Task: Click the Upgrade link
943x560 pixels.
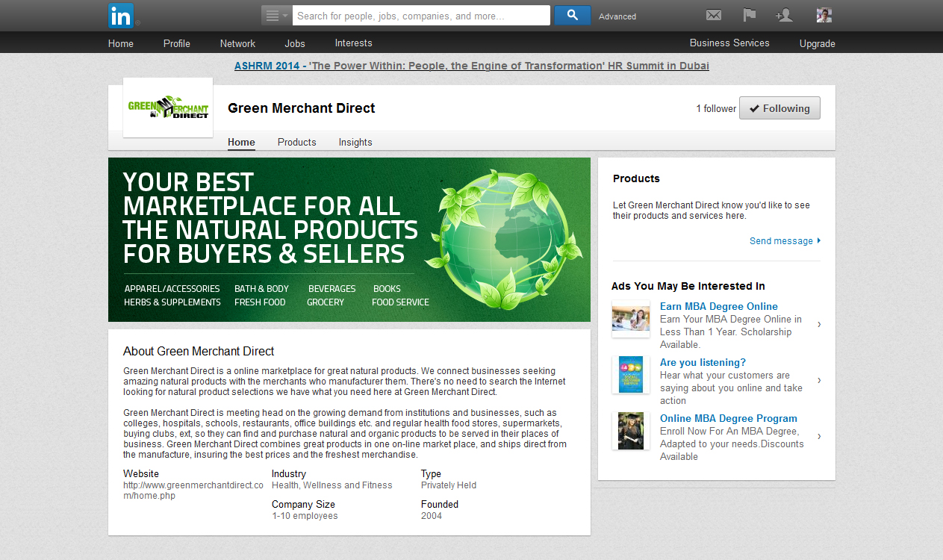Action: [x=818, y=43]
